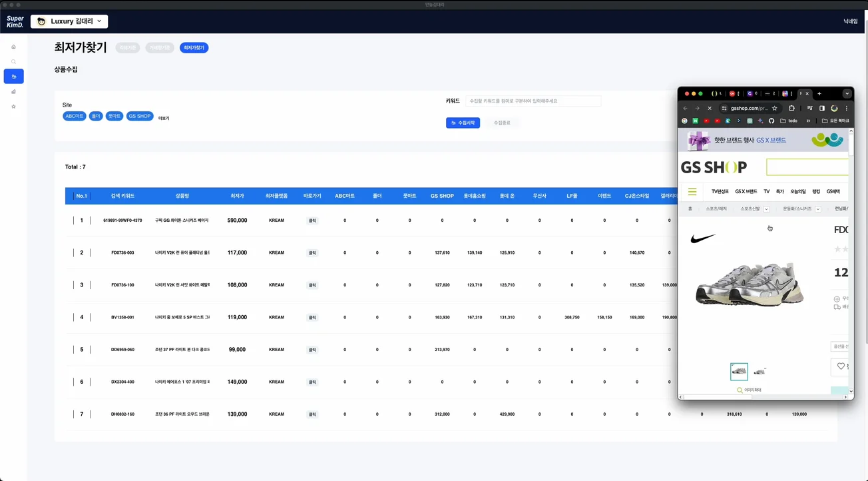Focus the GS SHOP search box
The width and height of the screenshot is (868, 481).
pyautogui.click(x=807, y=167)
